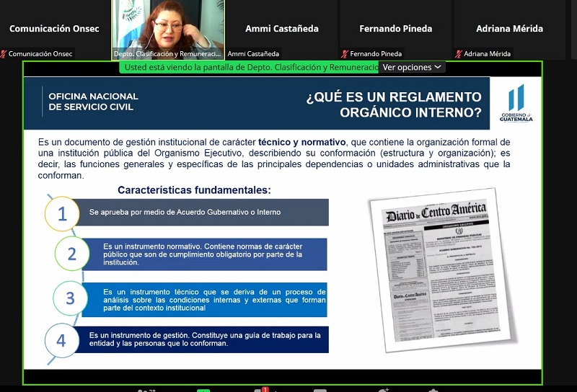Open the Reactions icon in toolbar
The height and width of the screenshot is (392, 577).
click(382, 390)
